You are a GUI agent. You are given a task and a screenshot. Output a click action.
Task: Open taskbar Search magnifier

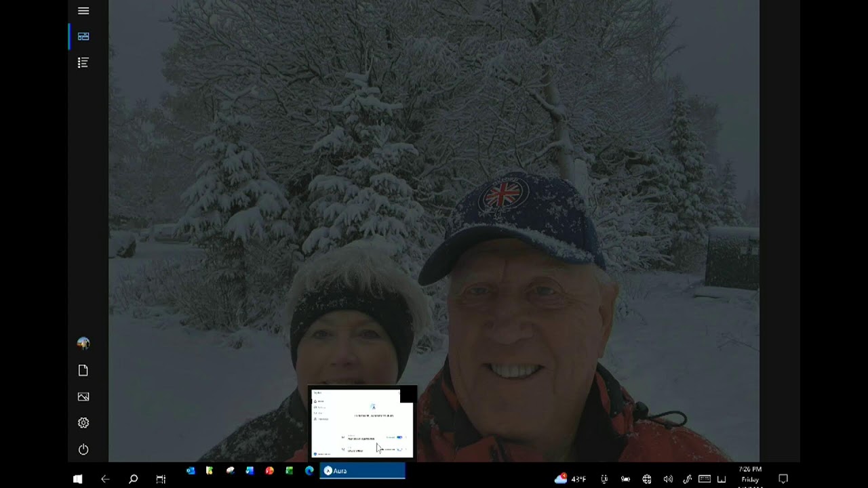click(134, 479)
